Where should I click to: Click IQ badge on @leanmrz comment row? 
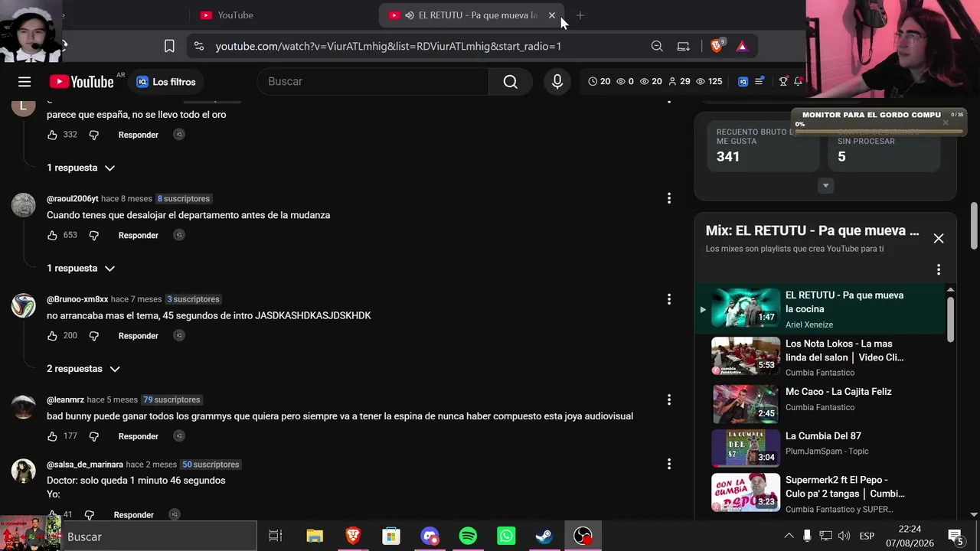179,436
